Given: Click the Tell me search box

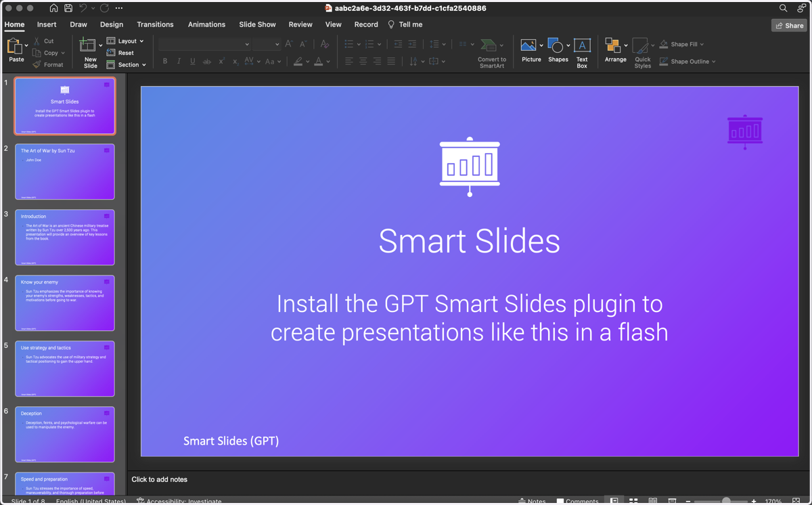Looking at the screenshot, I should pyautogui.click(x=405, y=24).
